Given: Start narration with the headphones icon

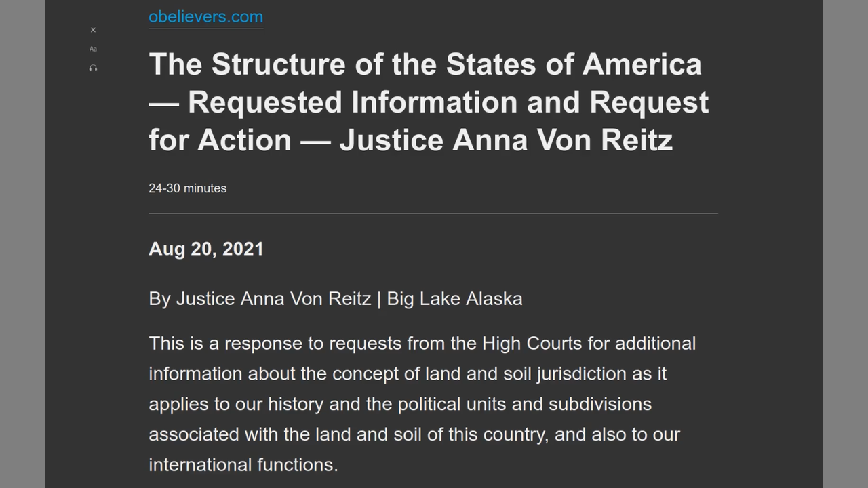Looking at the screenshot, I should (x=93, y=68).
